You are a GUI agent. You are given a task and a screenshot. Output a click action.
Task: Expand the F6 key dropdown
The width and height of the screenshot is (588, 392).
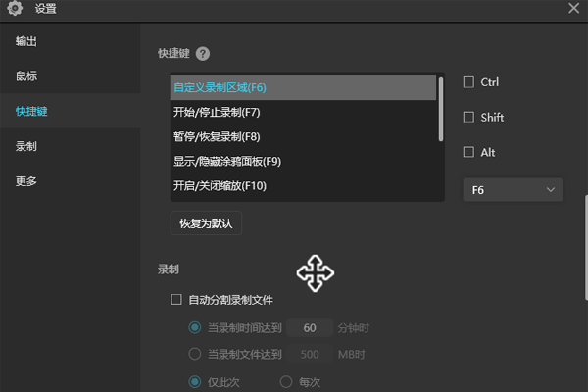[512, 189]
